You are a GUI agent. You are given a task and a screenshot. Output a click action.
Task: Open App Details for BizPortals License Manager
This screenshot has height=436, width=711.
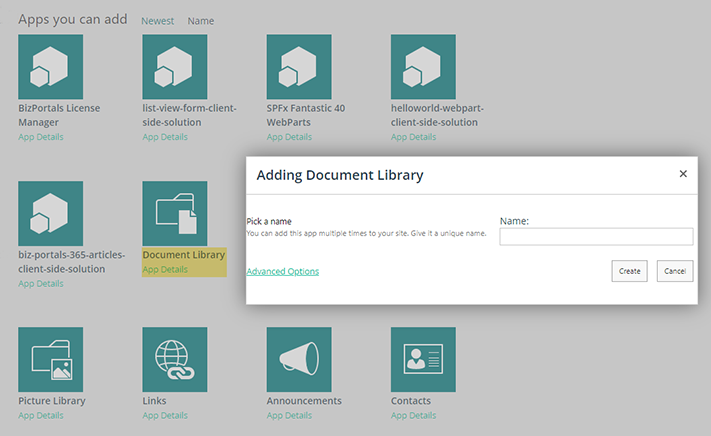pos(41,137)
